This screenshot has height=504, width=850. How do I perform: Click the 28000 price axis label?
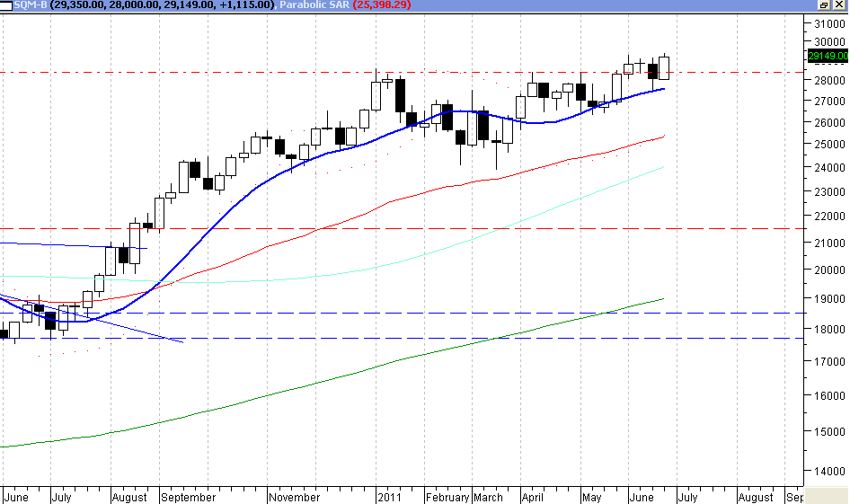829,80
